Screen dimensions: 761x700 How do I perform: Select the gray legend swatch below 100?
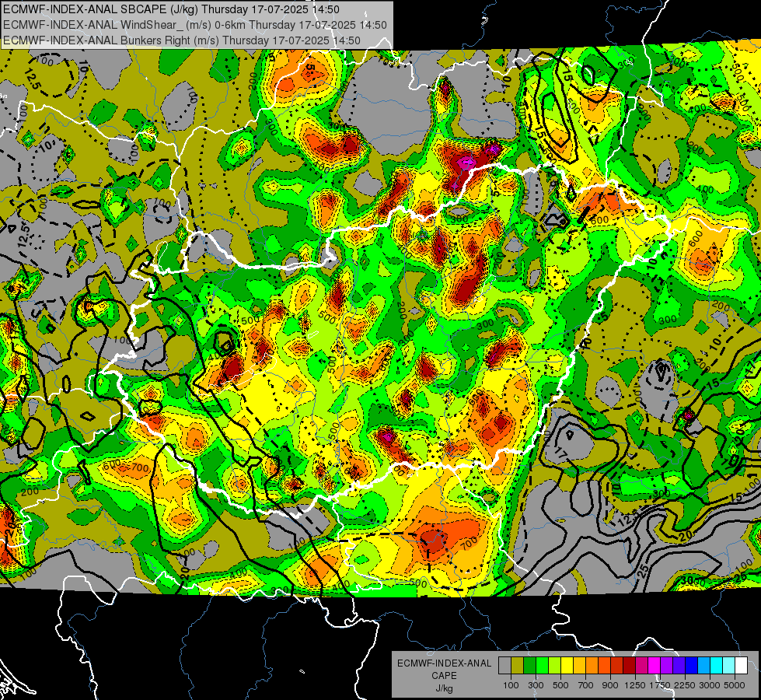coord(504,666)
